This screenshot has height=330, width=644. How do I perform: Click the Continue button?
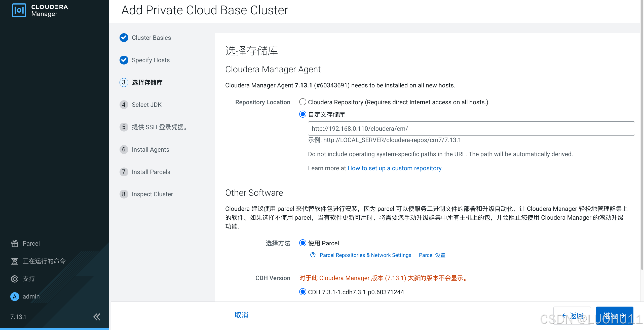[614, 315]
